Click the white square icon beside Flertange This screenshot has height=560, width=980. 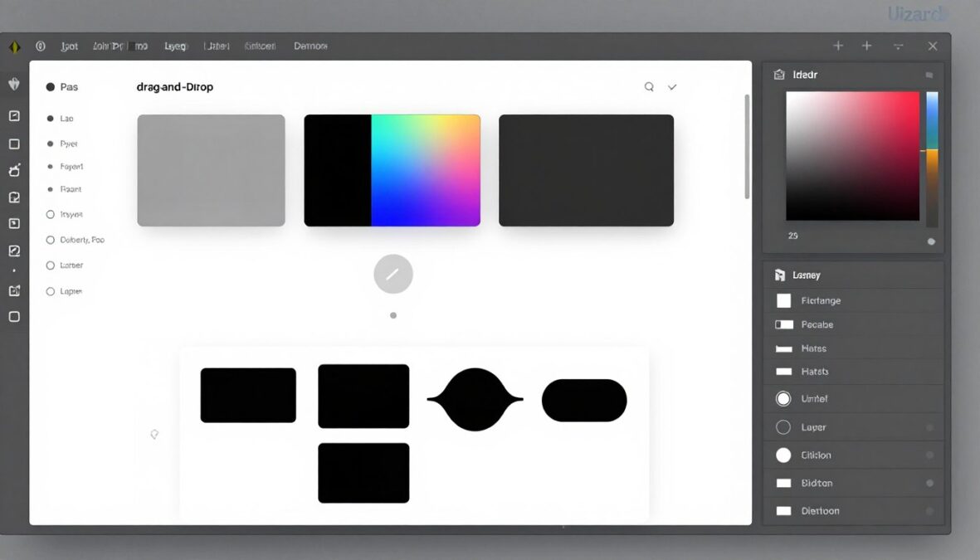point(783,300)
